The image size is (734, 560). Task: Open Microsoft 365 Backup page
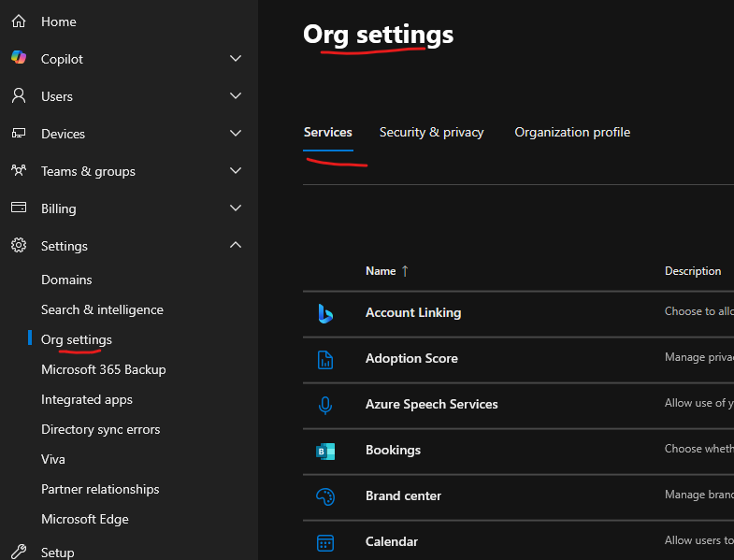click(x=104, y=369)
